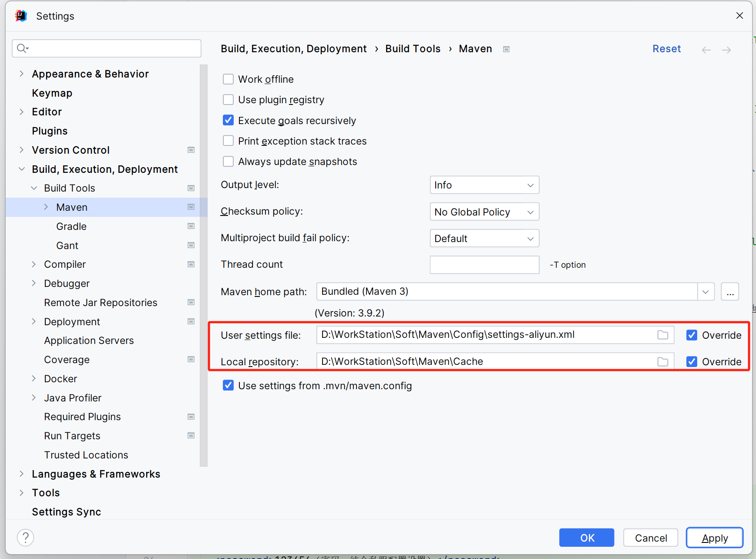Click project icon next to Compiler

click(x=191, y=264)
